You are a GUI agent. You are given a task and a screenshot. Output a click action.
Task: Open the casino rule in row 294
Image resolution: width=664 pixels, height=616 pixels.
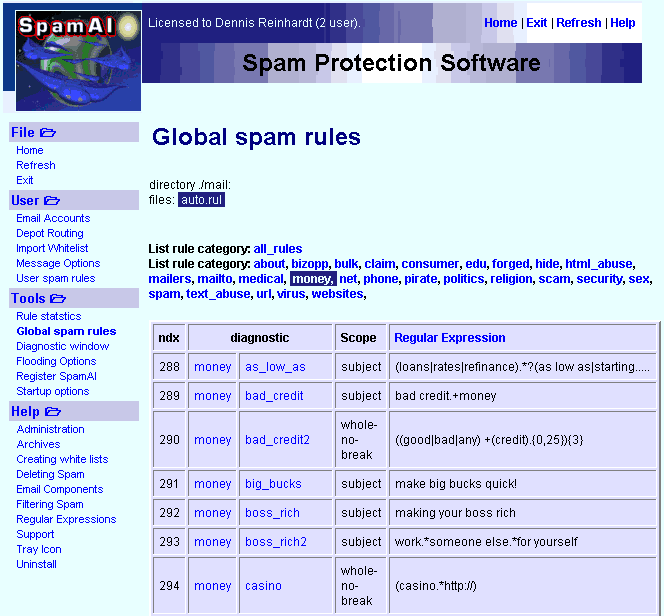click(x=263, y=586)
